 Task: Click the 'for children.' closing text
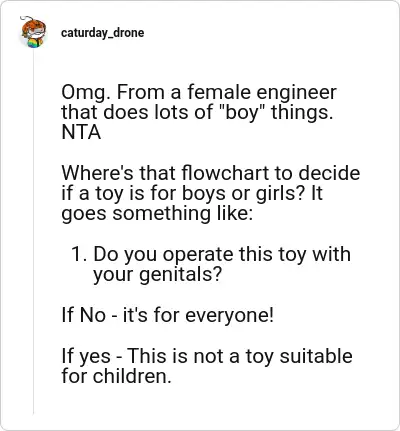(116, 376)
